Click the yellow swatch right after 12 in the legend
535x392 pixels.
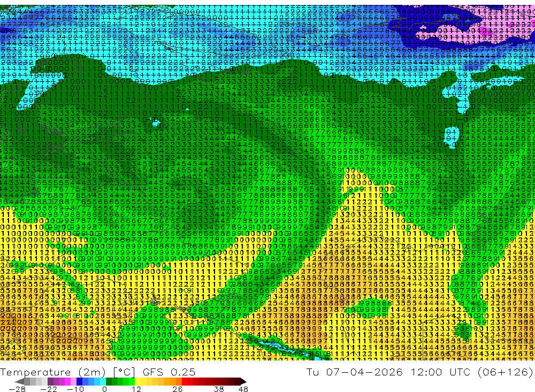137,382
